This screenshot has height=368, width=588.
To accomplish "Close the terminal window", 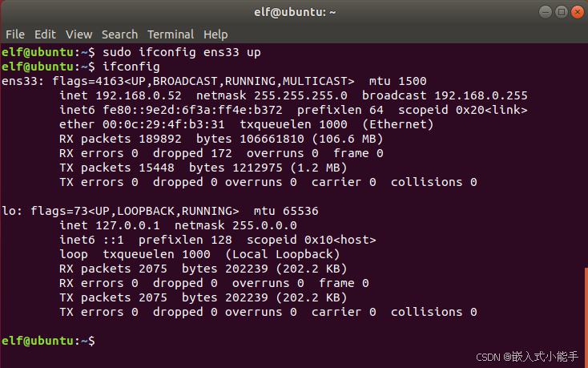I will click(x=578, y=12).
